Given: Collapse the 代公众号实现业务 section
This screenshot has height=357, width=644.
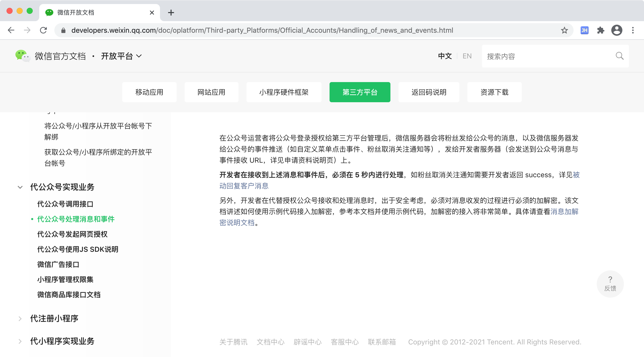Looking at the screenshot, I should [20, 187].
